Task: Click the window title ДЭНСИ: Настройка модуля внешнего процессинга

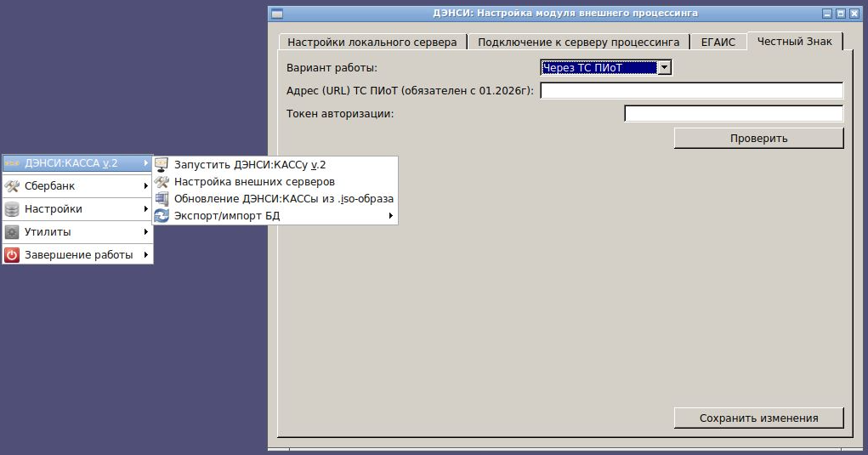Action: pyautogui.click(x=565, y=14)
